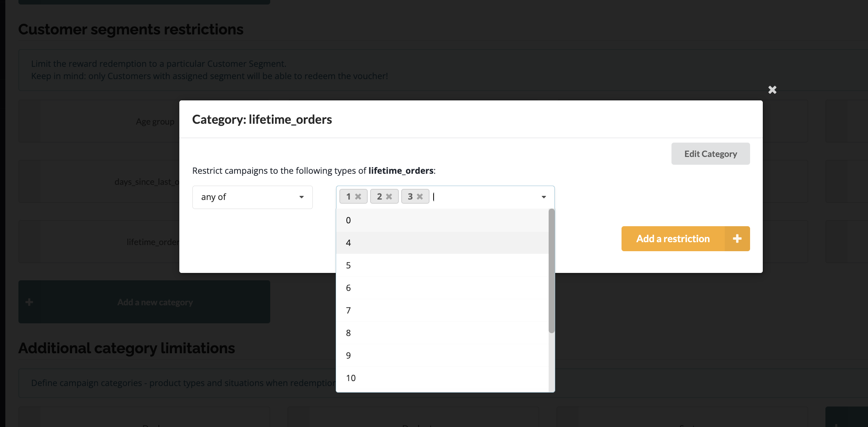Remove tag 1 from selected values
Viewport: 868px width, 427px height.
click(x=358, y=197)
